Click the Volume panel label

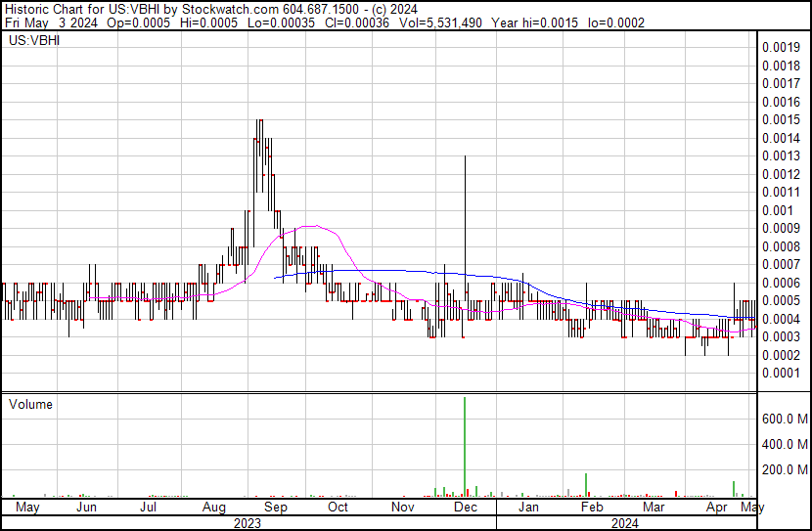point(30,404)
